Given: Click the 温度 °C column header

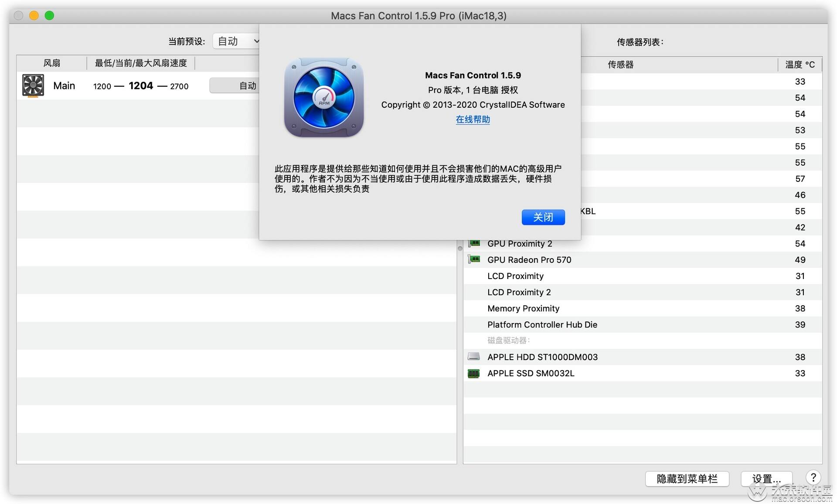Looking at the screenshot, I should [800, 65].
